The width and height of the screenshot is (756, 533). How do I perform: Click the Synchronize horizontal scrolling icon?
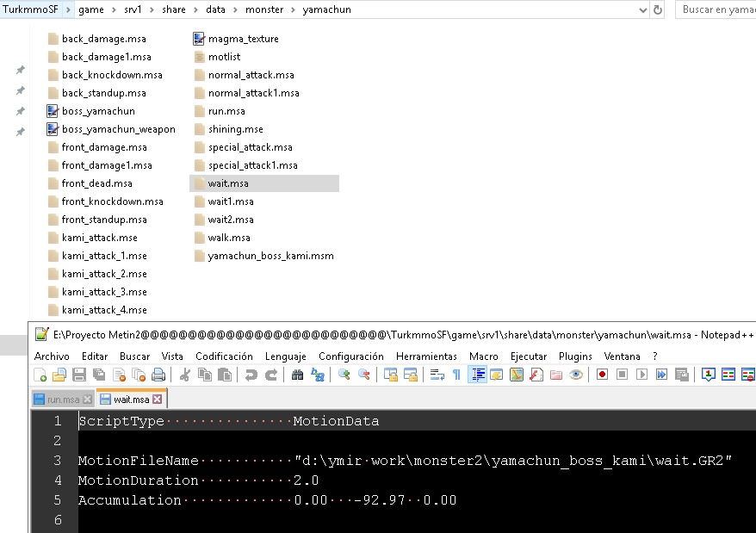click(411, 375)
